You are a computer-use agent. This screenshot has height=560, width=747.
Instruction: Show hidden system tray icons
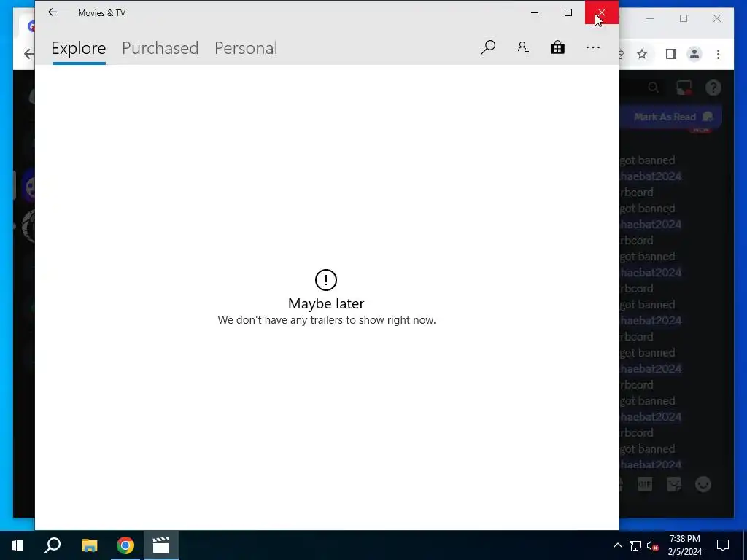(x=617, y=545)
